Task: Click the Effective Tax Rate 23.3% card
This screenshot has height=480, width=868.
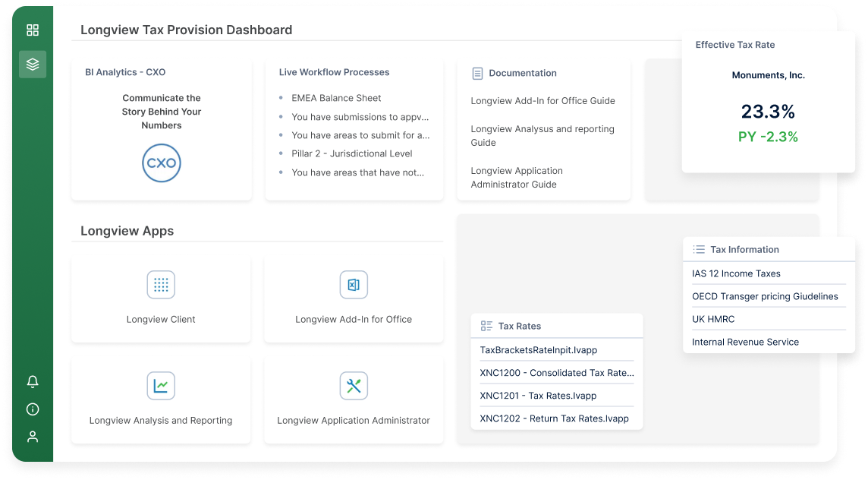Action: 769,102
